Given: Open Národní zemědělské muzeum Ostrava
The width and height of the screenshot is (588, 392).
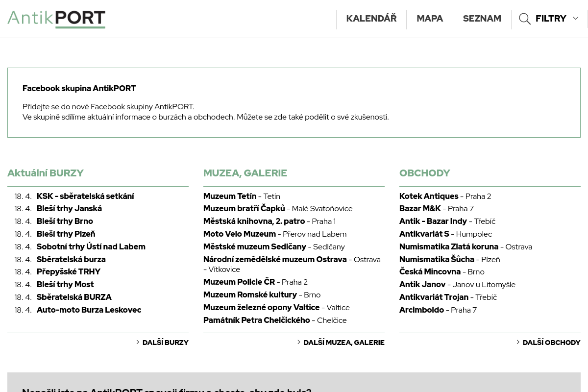Looking at the screenshot, I should point(275,259).
